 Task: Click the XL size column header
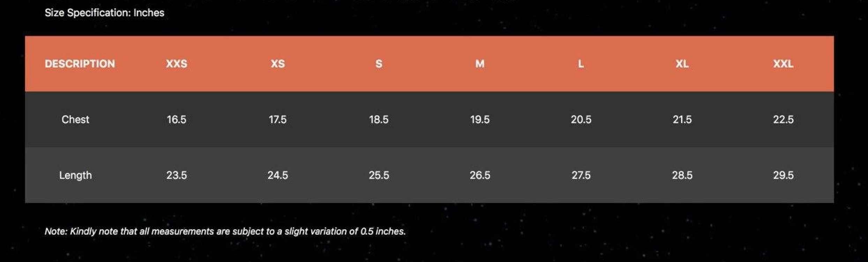682,64
